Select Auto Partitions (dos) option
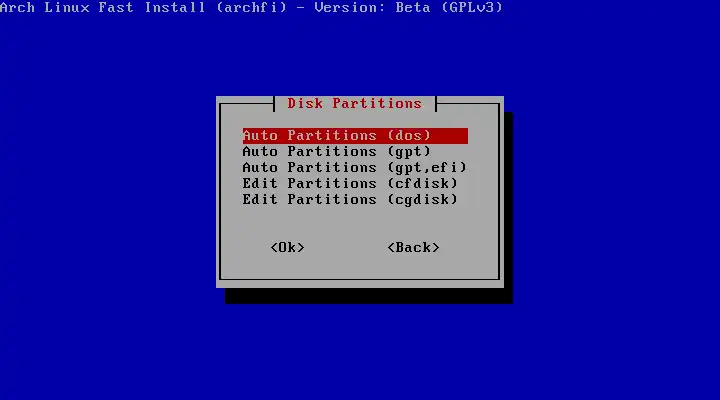 click(355, 136)
